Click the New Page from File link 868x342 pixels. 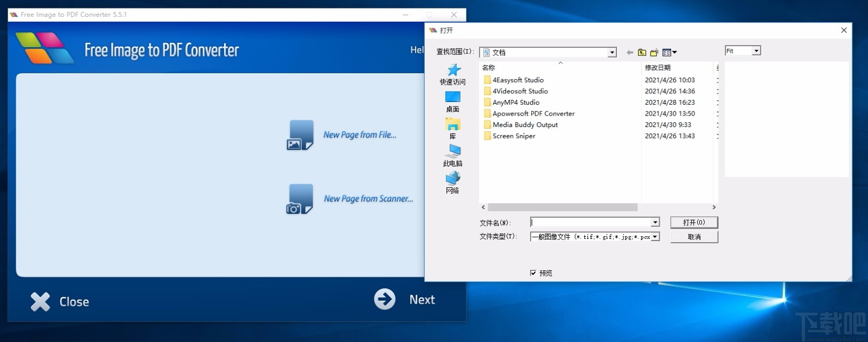tap(360, 135)
